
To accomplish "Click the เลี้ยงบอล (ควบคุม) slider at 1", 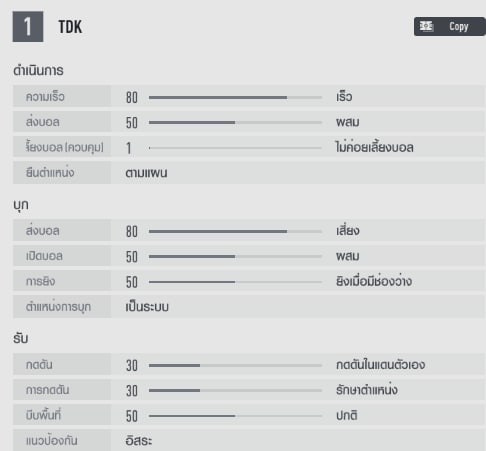I will 235,148.
